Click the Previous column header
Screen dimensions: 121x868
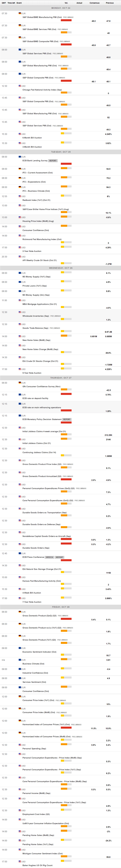tap(110, 3)
